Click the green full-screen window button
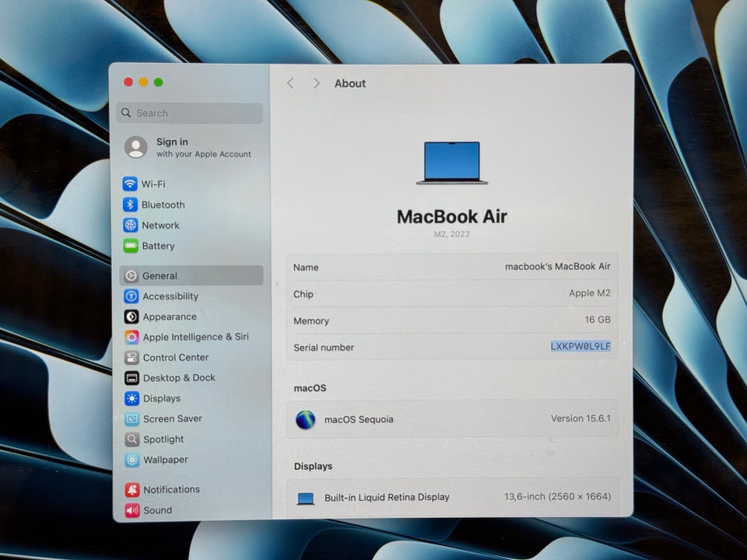 coord(159,82)
